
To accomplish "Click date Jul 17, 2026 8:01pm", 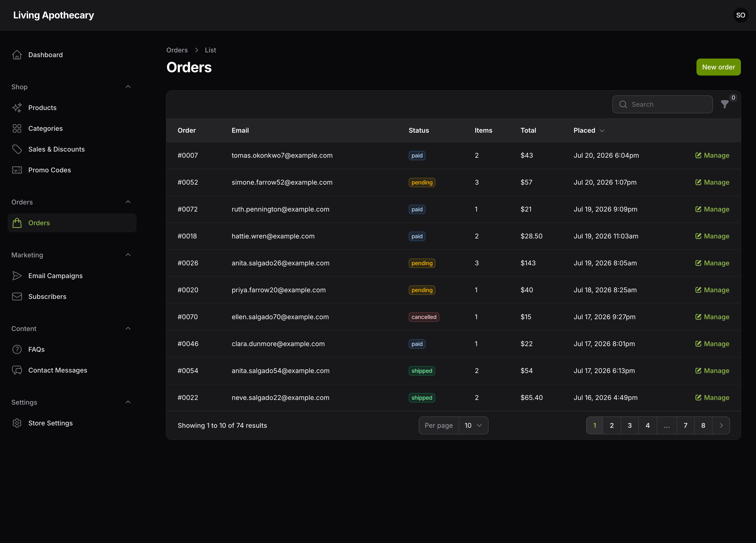I will [604, 344].
